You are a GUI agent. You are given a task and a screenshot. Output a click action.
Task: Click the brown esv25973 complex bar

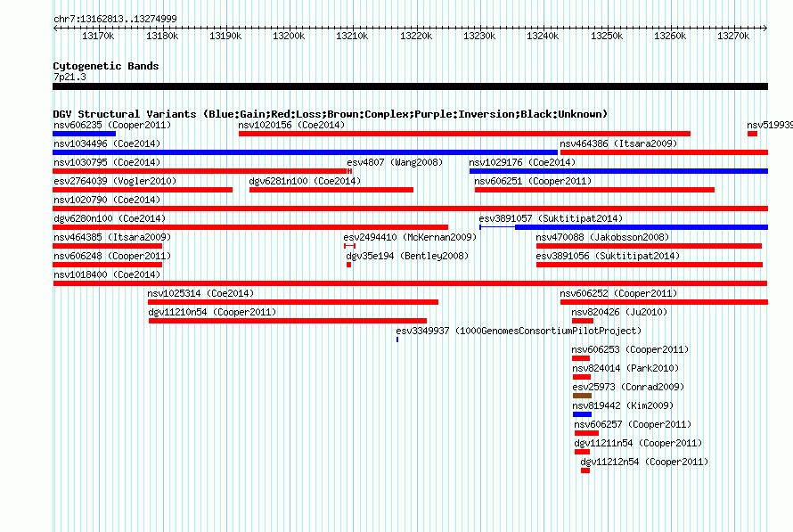[x=582, y=396]
